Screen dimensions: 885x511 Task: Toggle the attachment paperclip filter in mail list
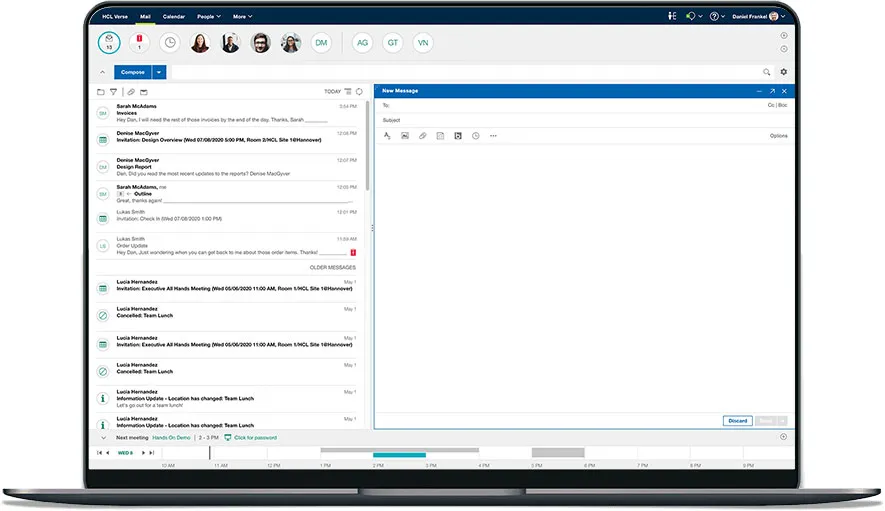coord(131,91)
